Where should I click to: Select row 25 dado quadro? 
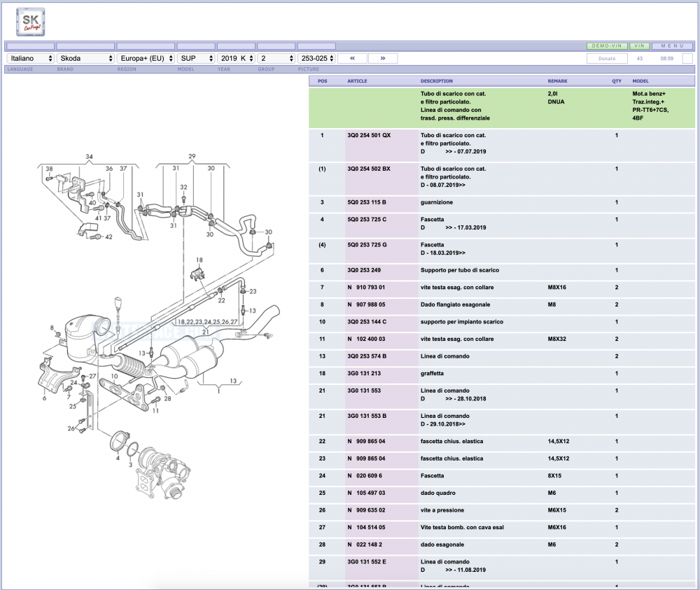[x=502, y=493]
